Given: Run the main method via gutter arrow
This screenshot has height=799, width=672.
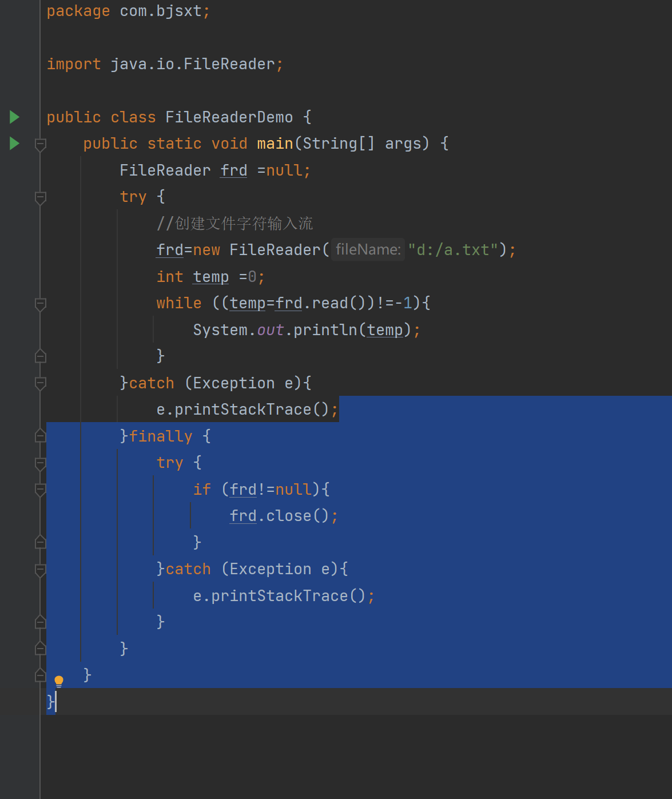Looking at the screenshot, I should pos(15,144).
